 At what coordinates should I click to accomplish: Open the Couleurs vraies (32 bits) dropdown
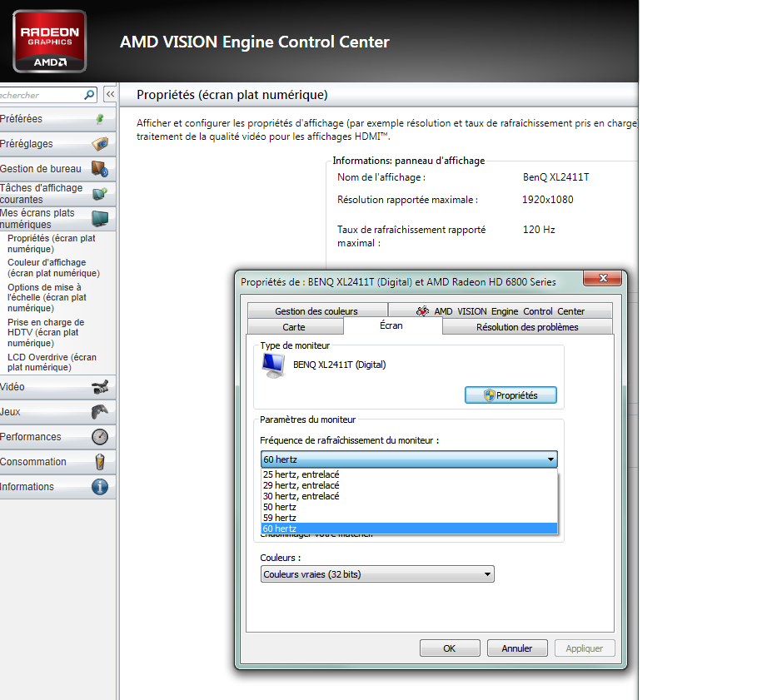click(376, 574)
